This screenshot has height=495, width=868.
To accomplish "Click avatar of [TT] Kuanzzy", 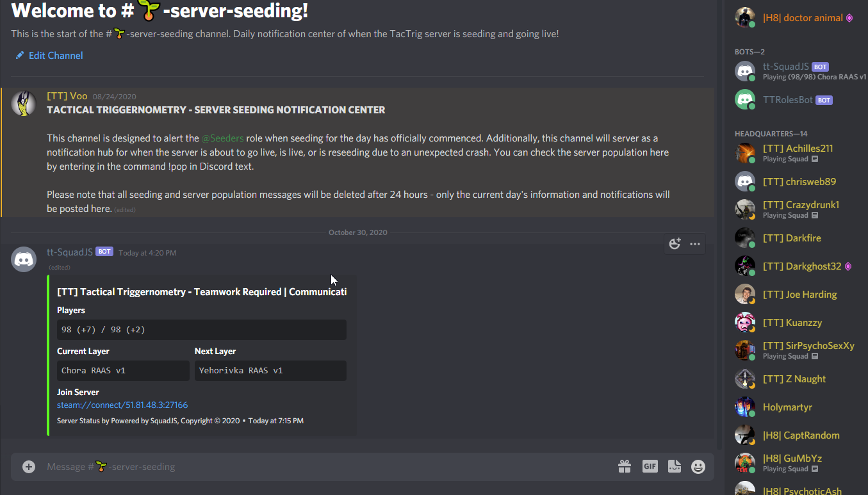I will (745, 323).
